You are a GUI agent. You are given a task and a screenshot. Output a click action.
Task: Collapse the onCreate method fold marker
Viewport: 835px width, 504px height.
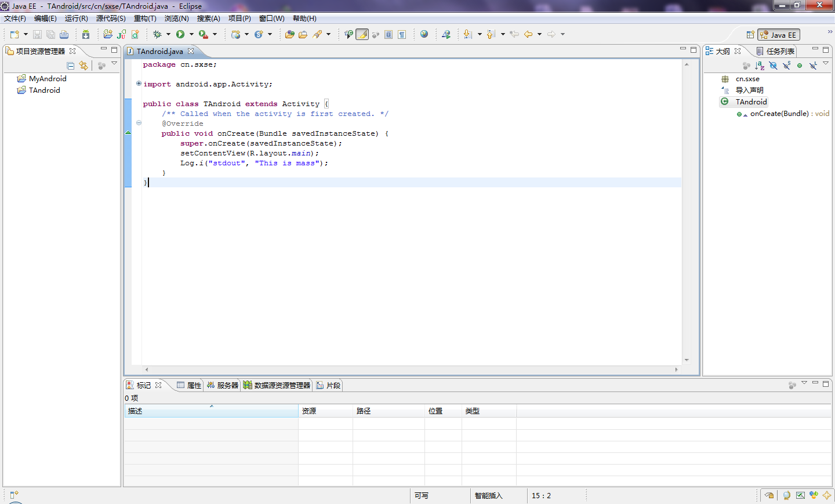pos(139,123)
